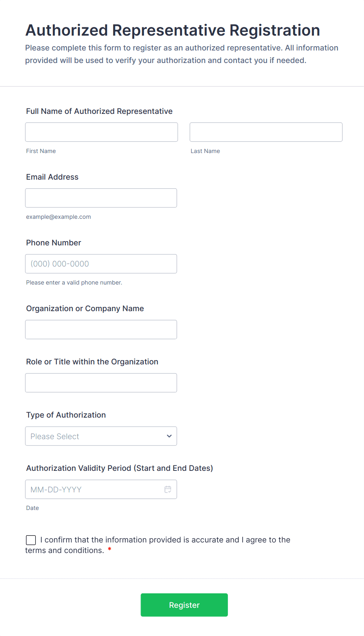Open the Please Select authorization combo box
The image size is (364, 636).
pos(94,436)
